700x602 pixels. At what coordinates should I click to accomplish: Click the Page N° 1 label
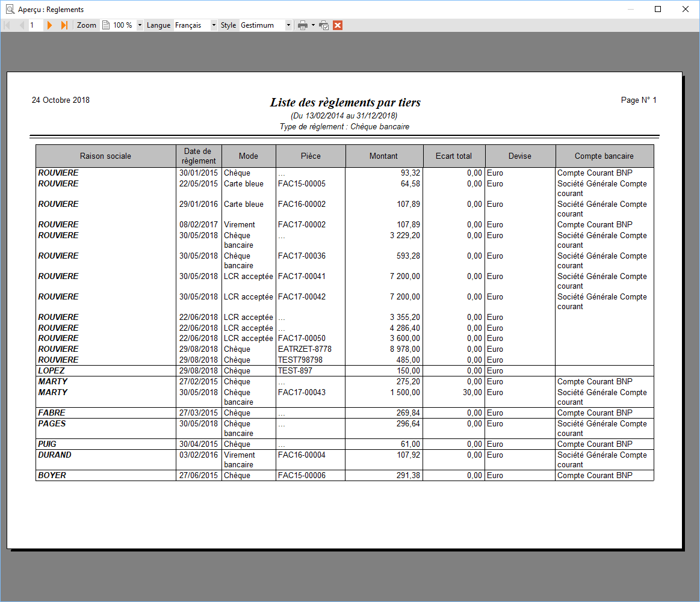(639, 100)
